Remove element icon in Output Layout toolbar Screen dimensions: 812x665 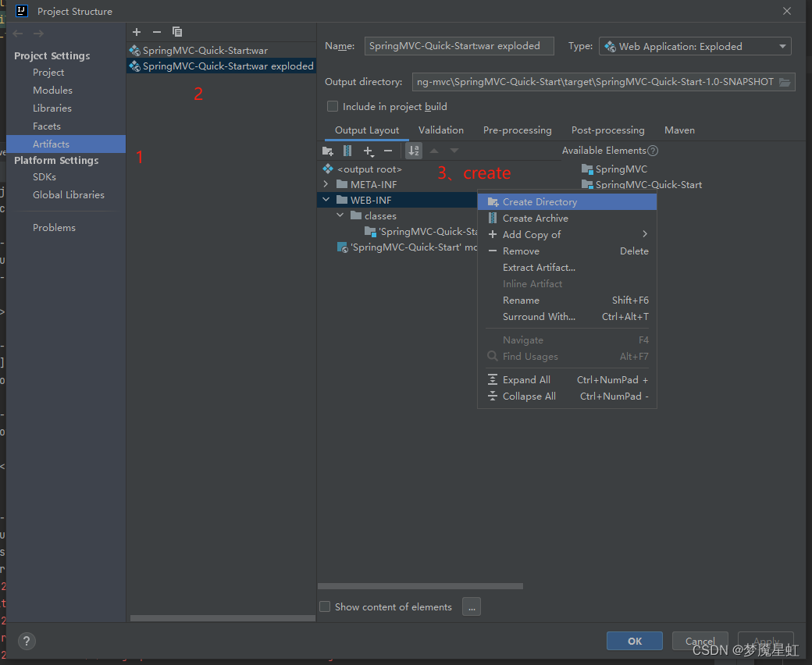click(x=388, y=151)
